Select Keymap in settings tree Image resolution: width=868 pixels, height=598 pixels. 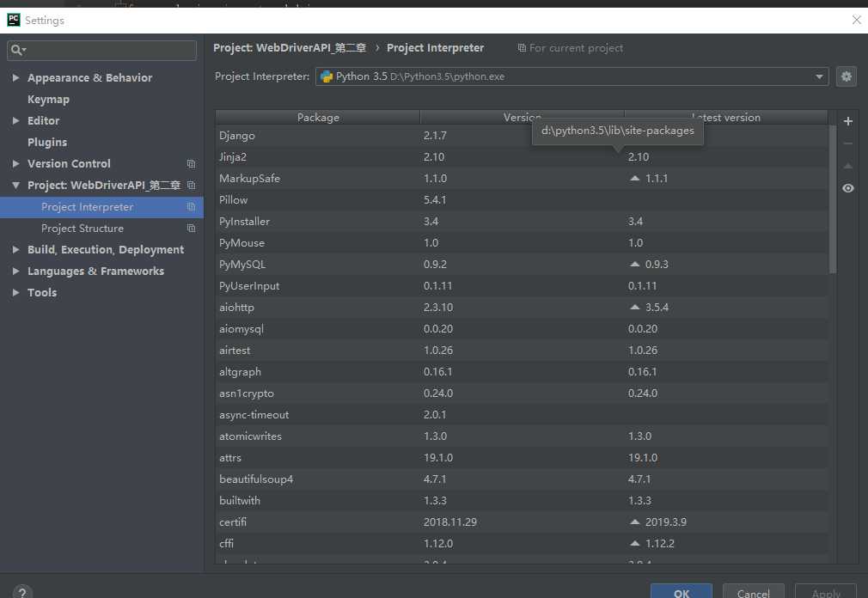pos(48,100)
